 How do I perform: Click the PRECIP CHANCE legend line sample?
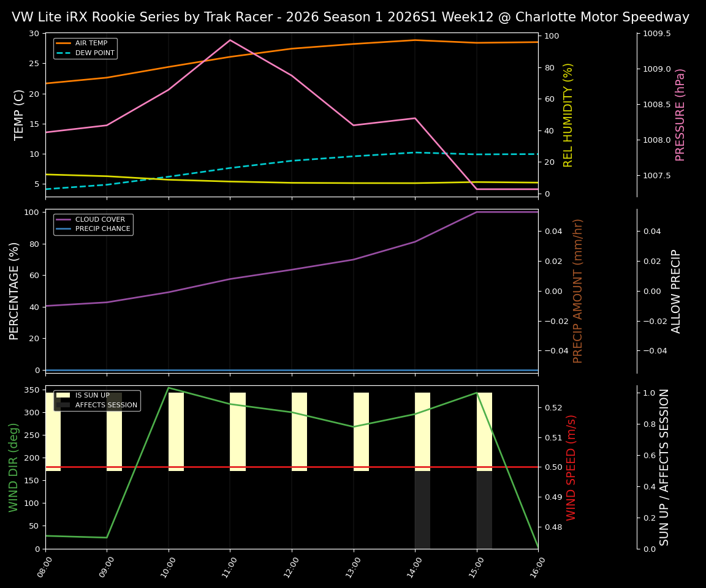click(64, 228)
